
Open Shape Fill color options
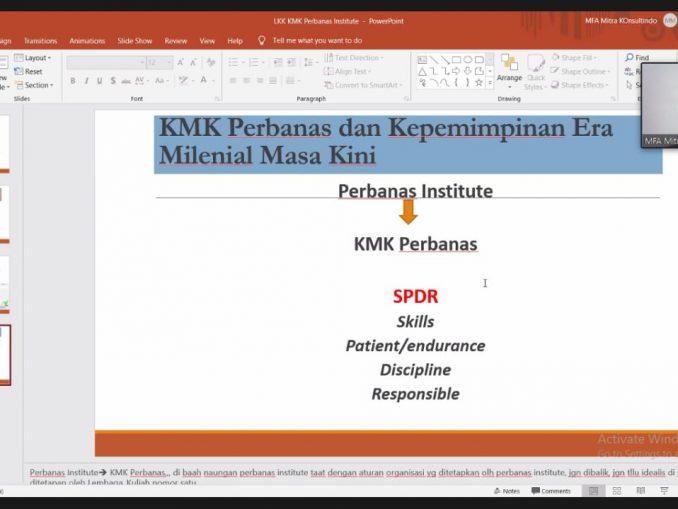[x=574, y=58]
